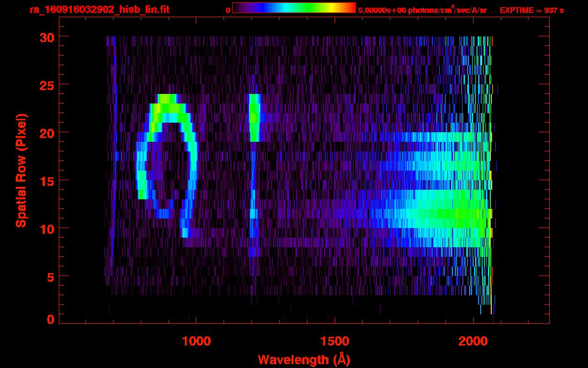Click the Spatial Row (Pixel) axis title
This screenshot has width=588, height=368.
(x=21, y=171)
